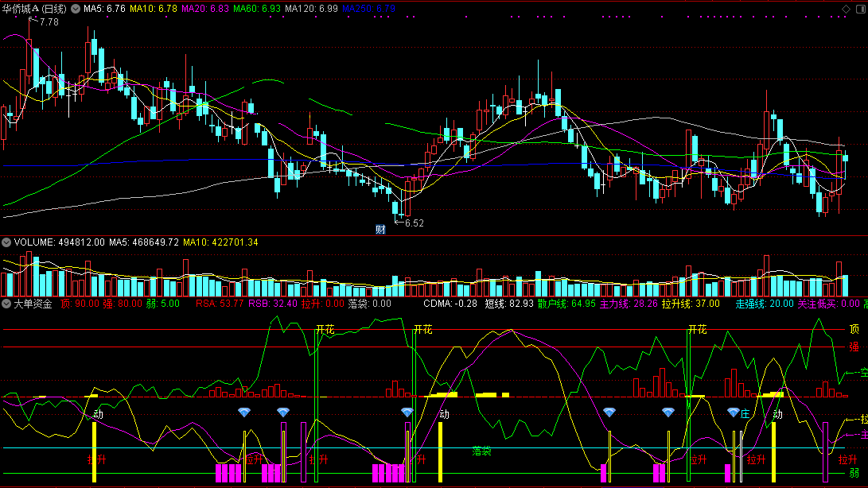Click the 强: 80.00 indicator value

123,304
